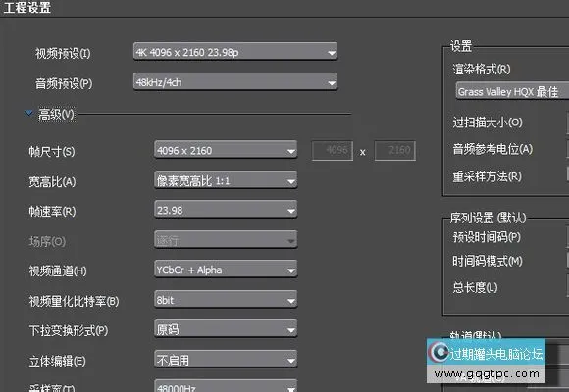Collapse the 高级(V) section triangle
The width and height of the screenshot is (569, 392).
tap(28, 114)
